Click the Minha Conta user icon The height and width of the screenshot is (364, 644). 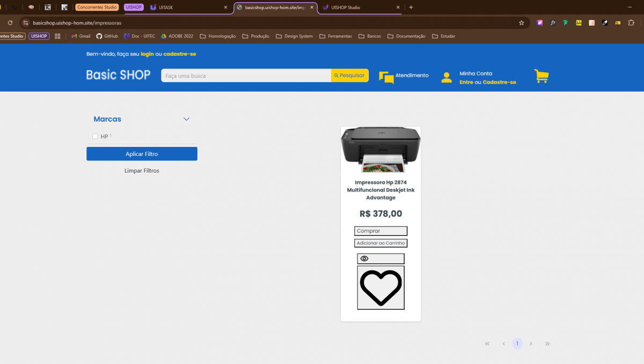[x=447, y=77]
